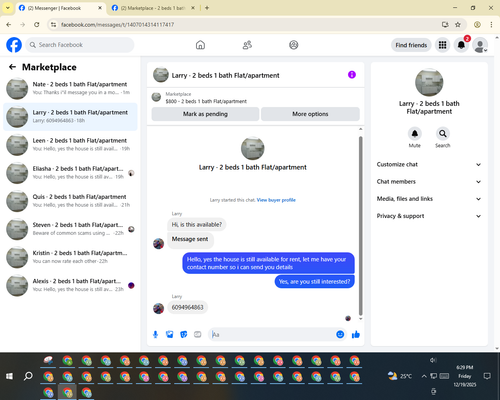Image resolution: width=500 pixels, height=400 pixels.
Task: Open Windows taskbar search
Action: pyautogui.click(x=28, y=376)
